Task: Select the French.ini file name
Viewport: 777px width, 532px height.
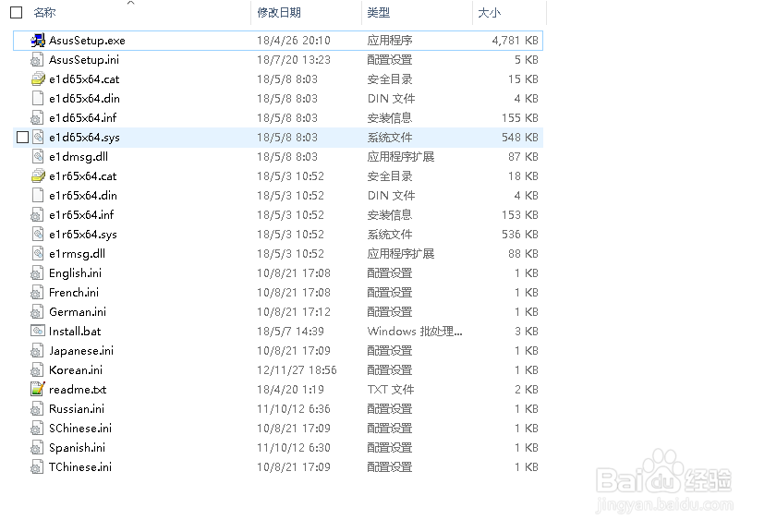Action: (73, 292)
